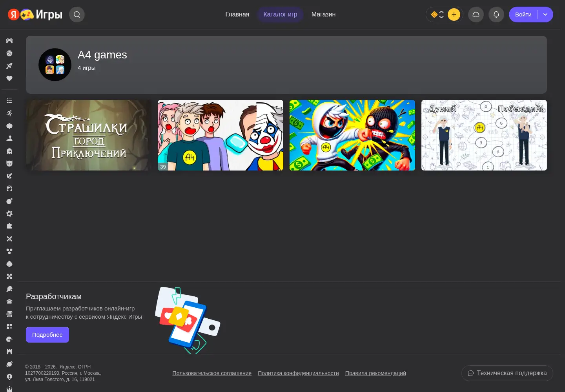
Task: Switch to the Магазин tab
Action: [323, 15]
